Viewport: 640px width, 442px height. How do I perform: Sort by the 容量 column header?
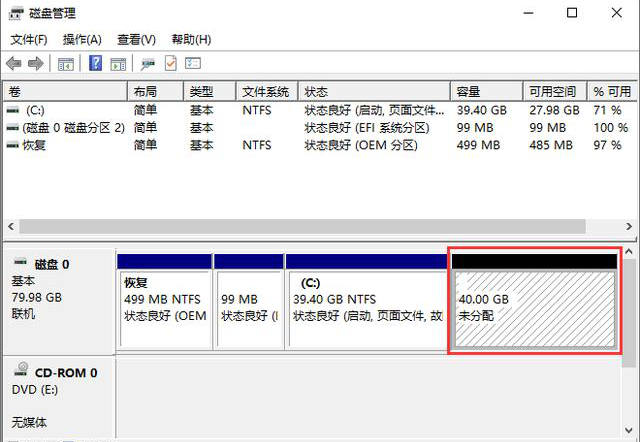pyautogui.click(x=487, y=91)
